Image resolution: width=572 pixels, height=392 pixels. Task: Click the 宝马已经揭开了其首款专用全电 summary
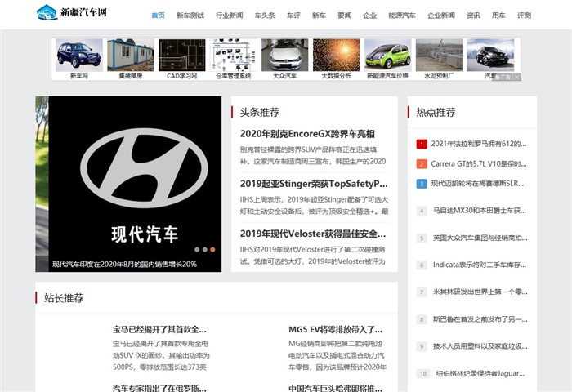click(161, 355)
